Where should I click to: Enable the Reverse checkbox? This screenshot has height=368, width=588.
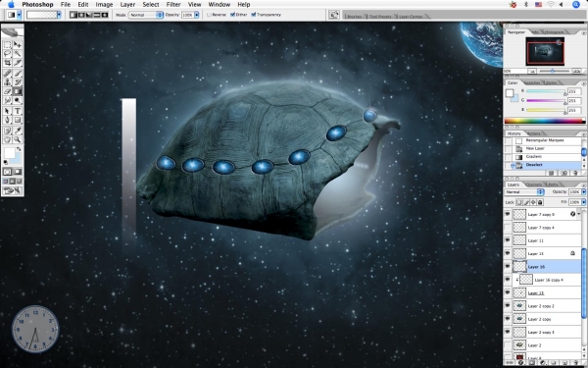(x=209, y=15)
